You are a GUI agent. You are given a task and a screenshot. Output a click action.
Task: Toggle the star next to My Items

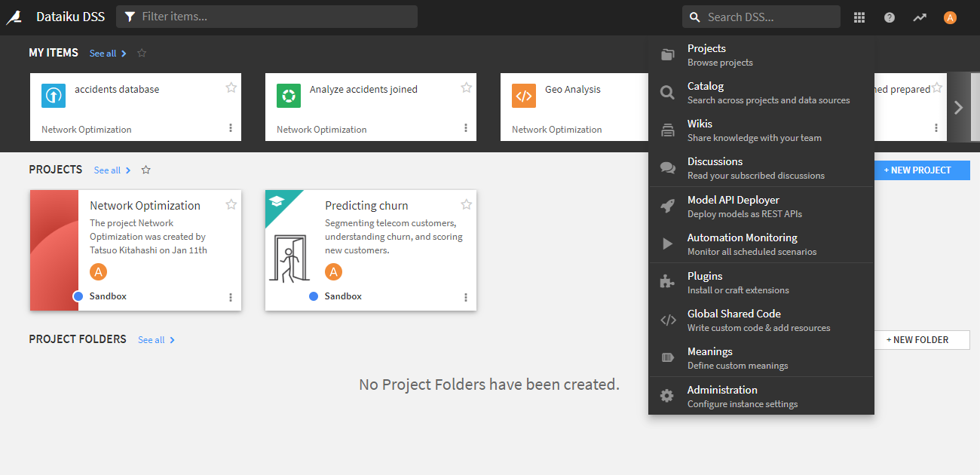(x=142, y=53)
